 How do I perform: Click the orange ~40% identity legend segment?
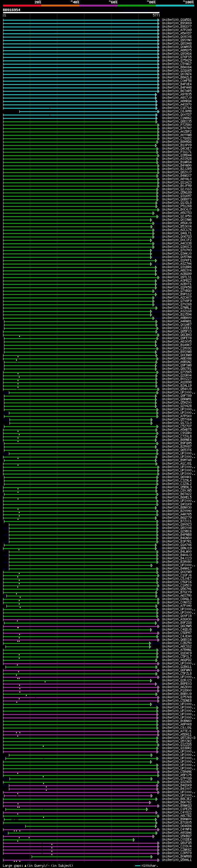pos(61,6)
